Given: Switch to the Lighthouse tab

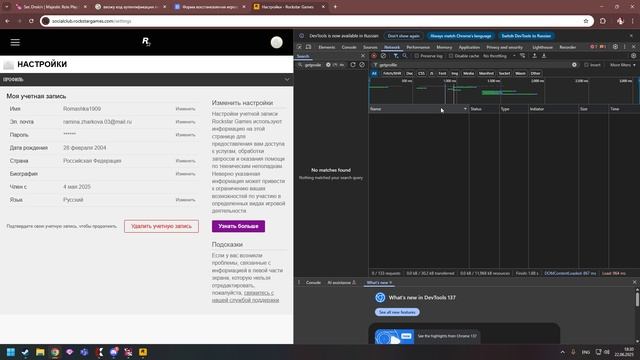Looking at the screenshot, I should pos(542,47).
